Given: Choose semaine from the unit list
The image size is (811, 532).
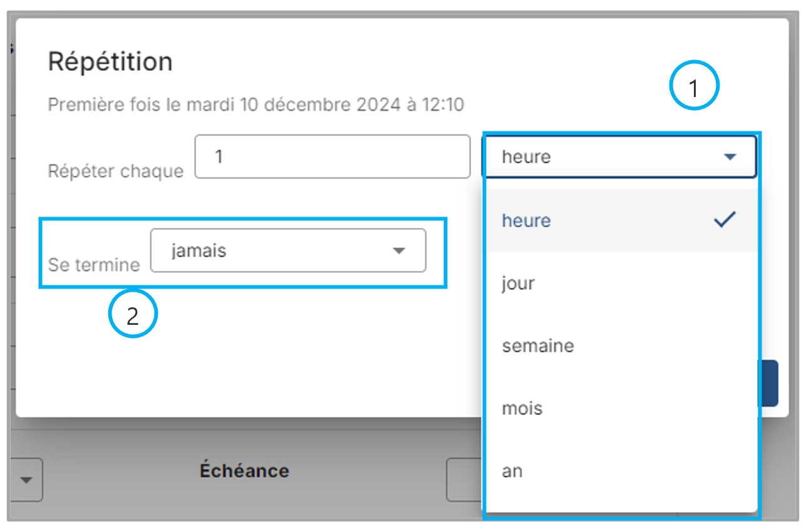Looking at the screenshot, I should 538,345.
